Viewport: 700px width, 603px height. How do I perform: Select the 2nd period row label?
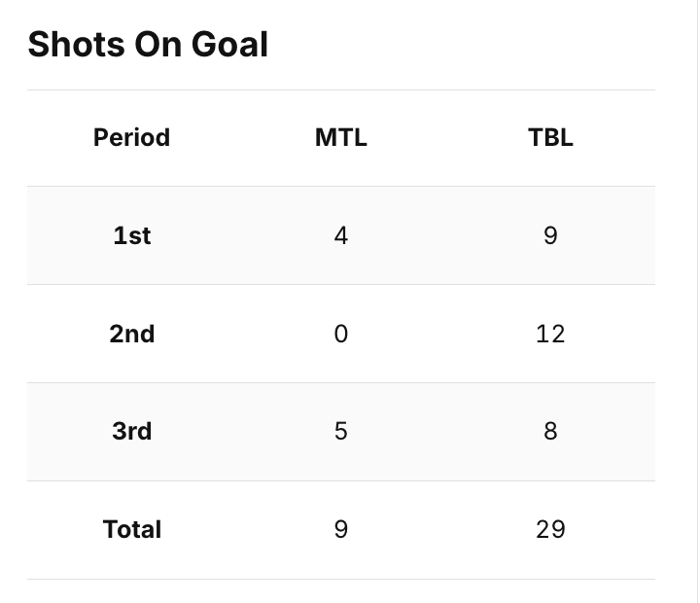131,334
